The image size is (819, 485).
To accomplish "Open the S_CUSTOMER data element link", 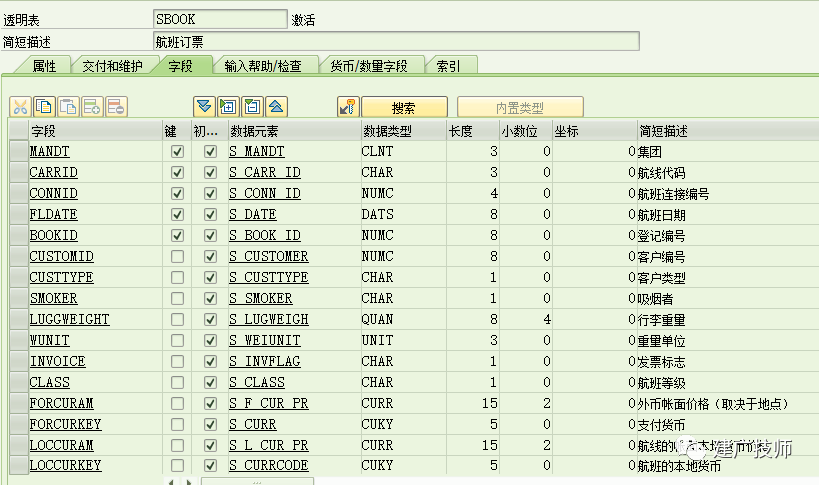I will coord(268,256).
